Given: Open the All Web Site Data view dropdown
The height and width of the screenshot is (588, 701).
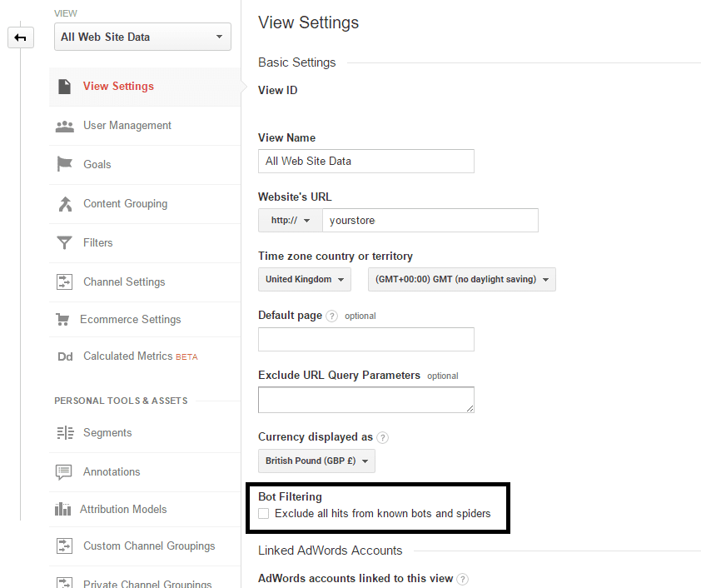Looking at the screenshot, I should [x=142, y=37].
